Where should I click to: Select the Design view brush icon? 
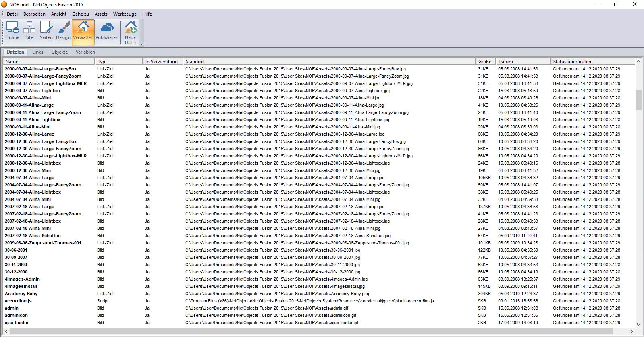tap(63, 31)
